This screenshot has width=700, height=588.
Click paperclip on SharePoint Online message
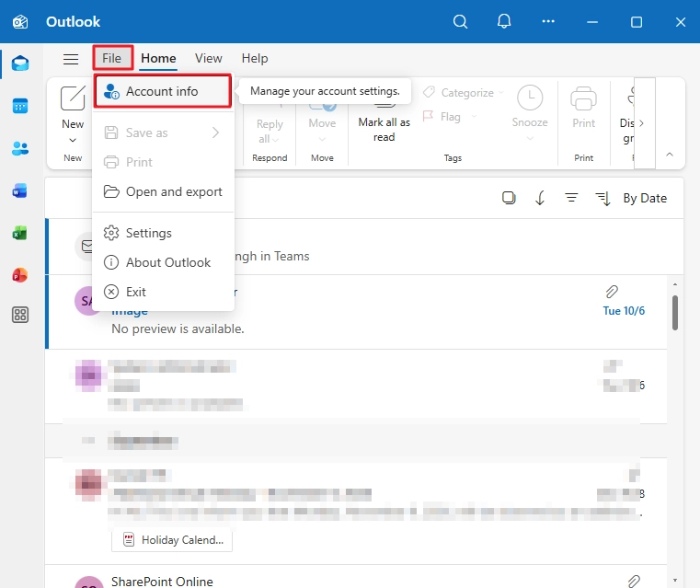click(634, 581)
